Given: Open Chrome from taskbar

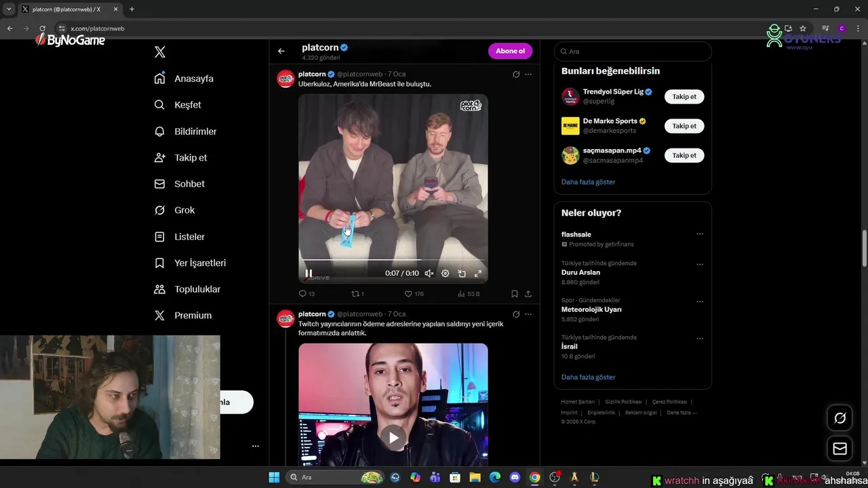Looking at the screenshot, I should click(534, 477).
